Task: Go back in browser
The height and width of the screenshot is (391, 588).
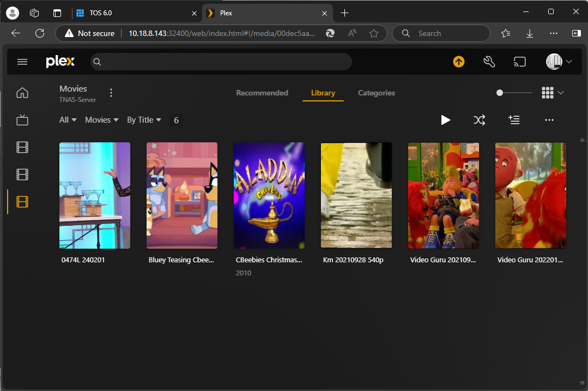Action: click(16, 33)
